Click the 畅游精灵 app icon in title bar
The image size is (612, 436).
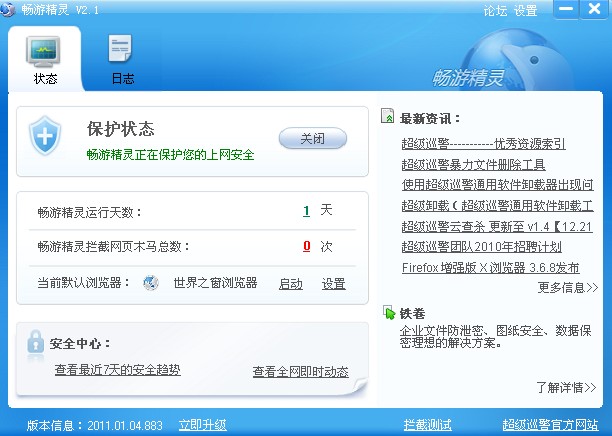tap(7, 9)
